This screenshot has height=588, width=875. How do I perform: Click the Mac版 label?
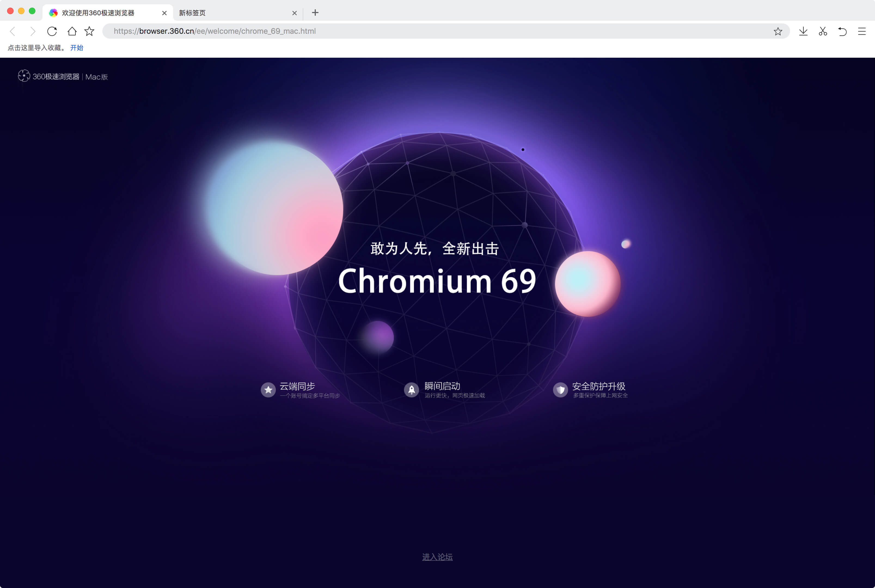(x=96, y=77)
